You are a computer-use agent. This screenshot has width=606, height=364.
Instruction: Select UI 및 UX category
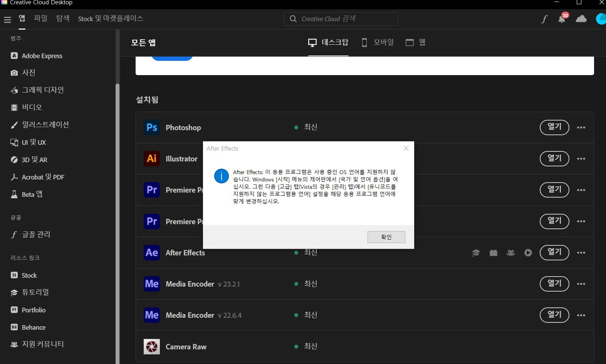tap(28, 143)
